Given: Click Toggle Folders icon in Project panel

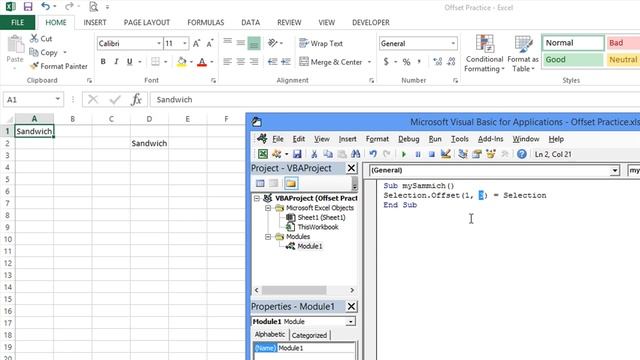Looking at the screenshot, I should click(x=291, y=183).
